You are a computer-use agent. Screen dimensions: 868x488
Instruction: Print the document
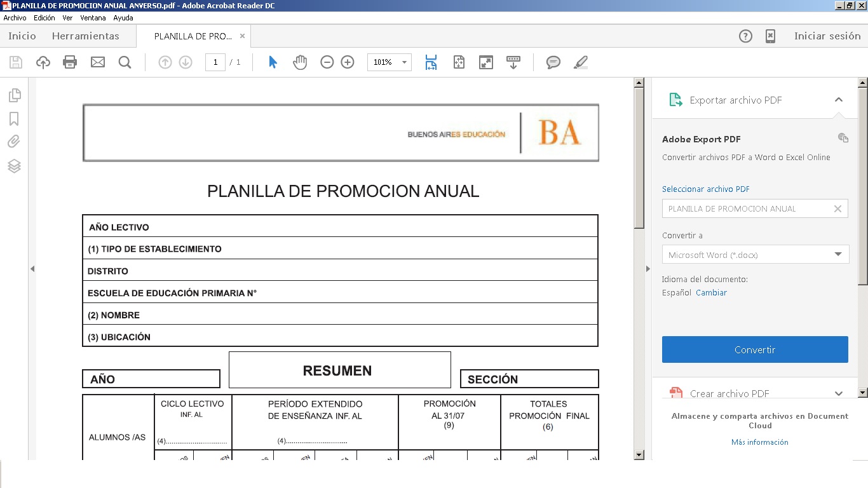(x=70, y=62)
